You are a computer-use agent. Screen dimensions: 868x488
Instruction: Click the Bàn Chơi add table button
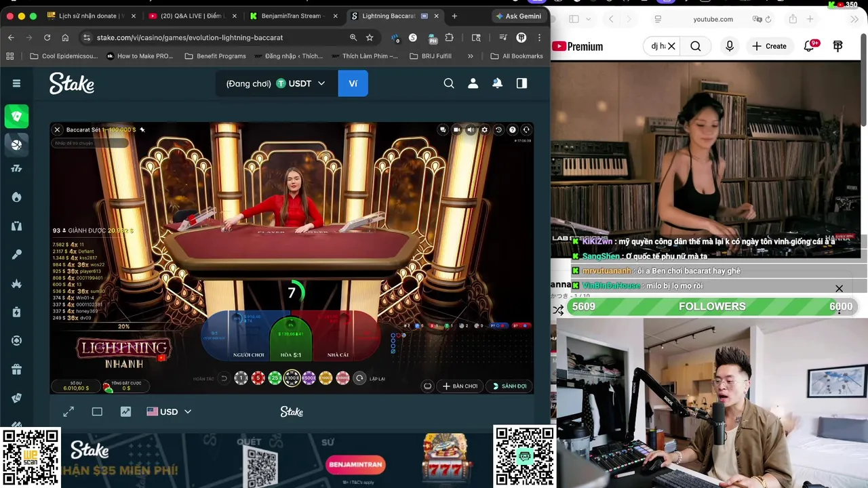point(460,386)
